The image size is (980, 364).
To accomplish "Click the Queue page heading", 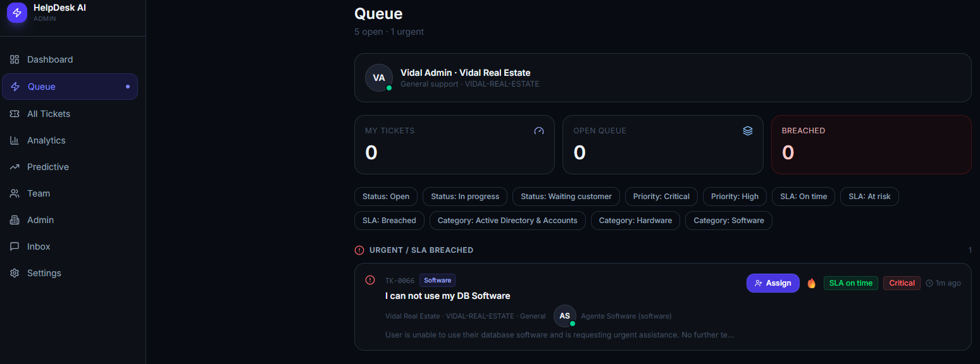I will pyautogui.click(x=378, y=13).
